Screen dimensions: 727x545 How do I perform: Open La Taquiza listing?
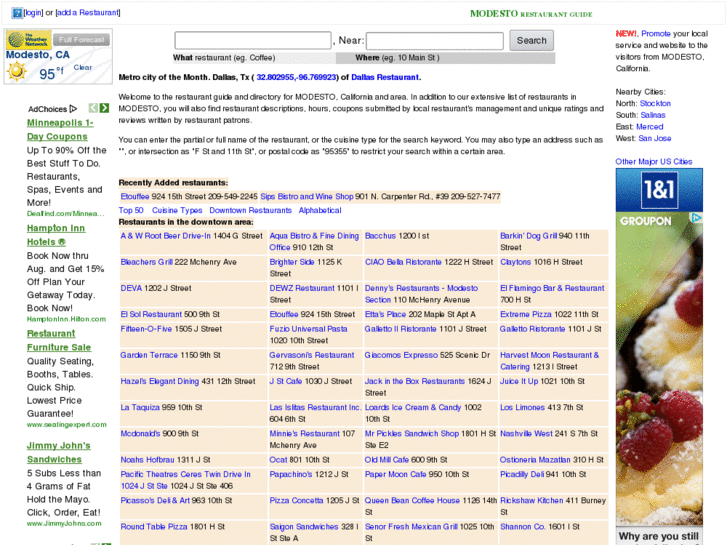140,407
